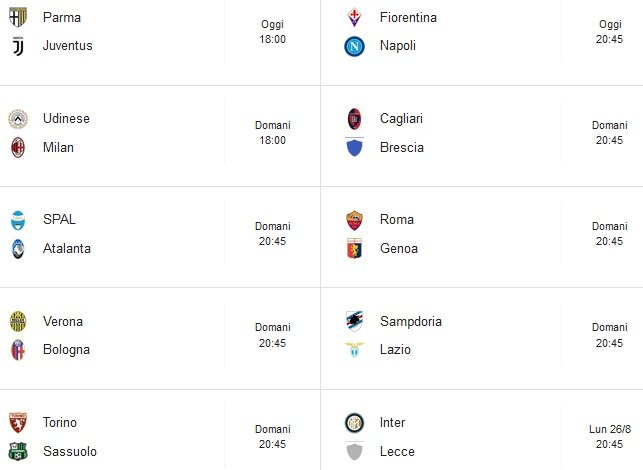Select the Napoli crest icon
This screenshot has height=470, width=643.
[x=355, y=46]
